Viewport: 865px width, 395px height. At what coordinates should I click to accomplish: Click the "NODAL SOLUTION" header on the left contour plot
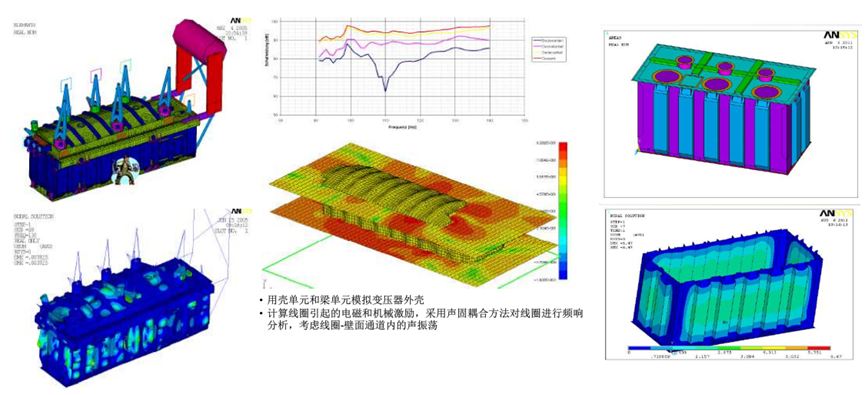(x=34, y=217)
